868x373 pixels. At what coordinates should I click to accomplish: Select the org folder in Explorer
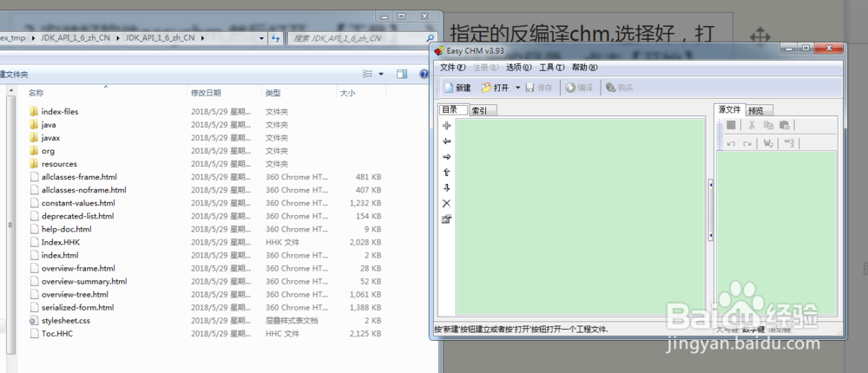pos(48,151)
